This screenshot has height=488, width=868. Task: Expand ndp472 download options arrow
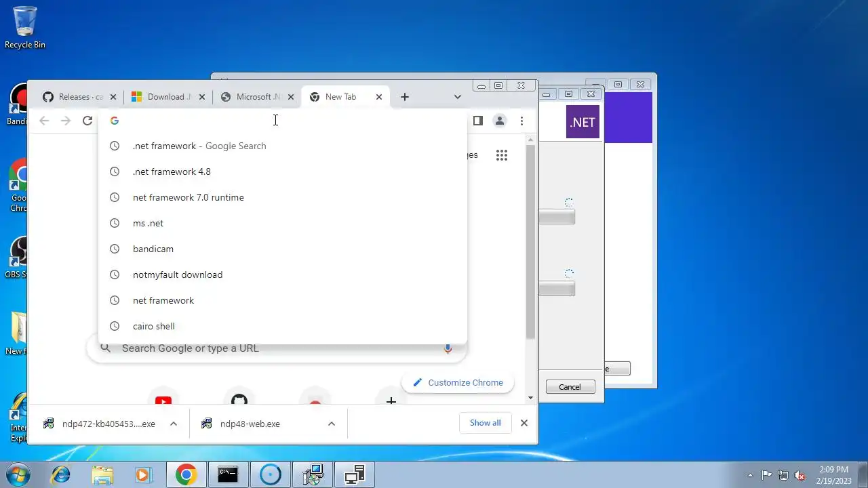pyautogui.click(x=174, y=424)
